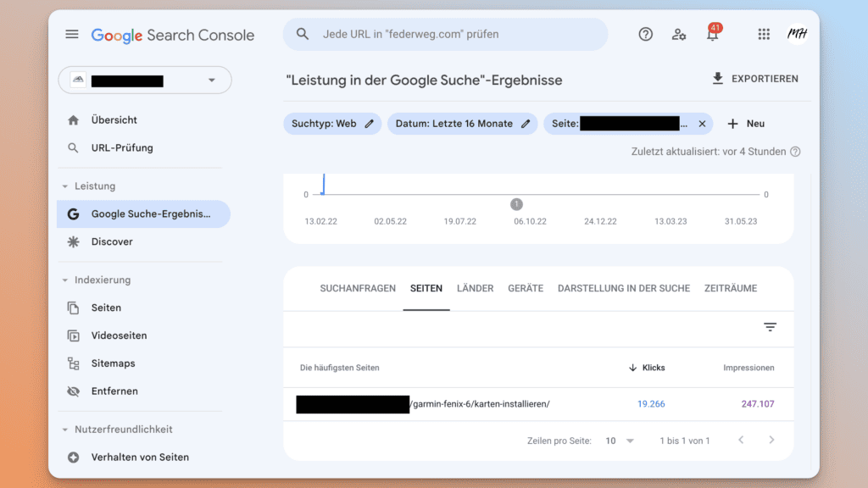Click the Verhalten von Seiten icon

73,457
